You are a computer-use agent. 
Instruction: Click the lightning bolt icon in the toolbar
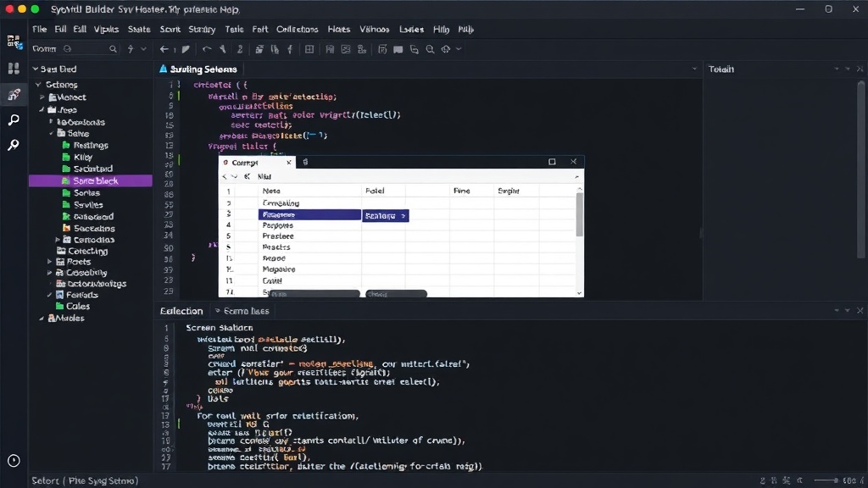pos(131,49)
